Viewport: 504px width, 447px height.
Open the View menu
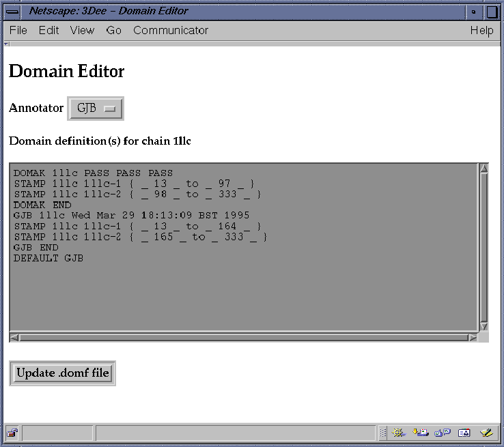click(82, 30)
